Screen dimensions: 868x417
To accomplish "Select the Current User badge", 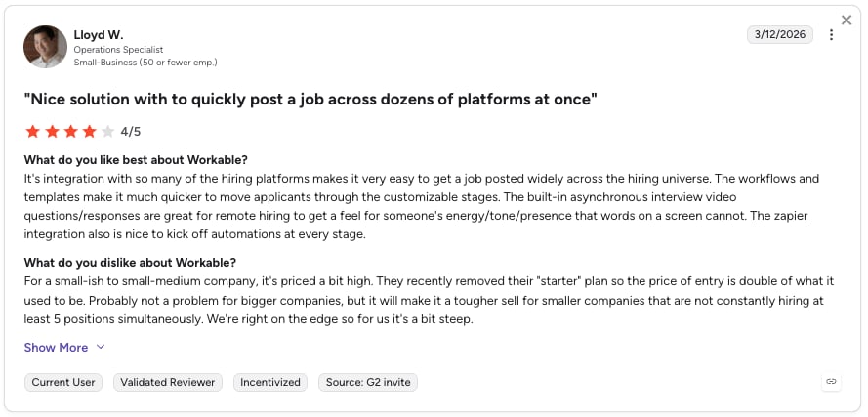I will (63, 382).
